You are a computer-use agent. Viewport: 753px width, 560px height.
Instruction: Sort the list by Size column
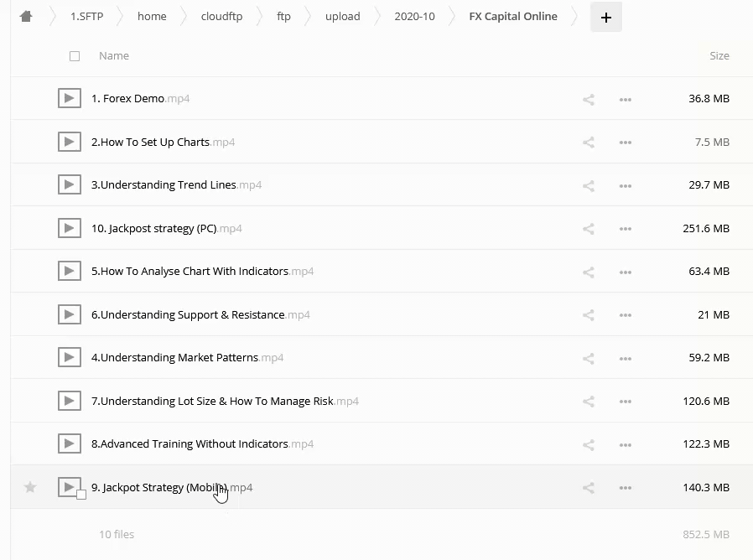click(x=719, y=56)
